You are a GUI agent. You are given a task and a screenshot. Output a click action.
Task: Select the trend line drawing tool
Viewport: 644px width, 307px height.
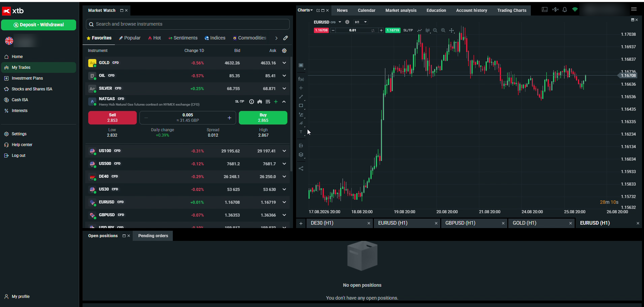pyautogui.click(x=301, y=97)
